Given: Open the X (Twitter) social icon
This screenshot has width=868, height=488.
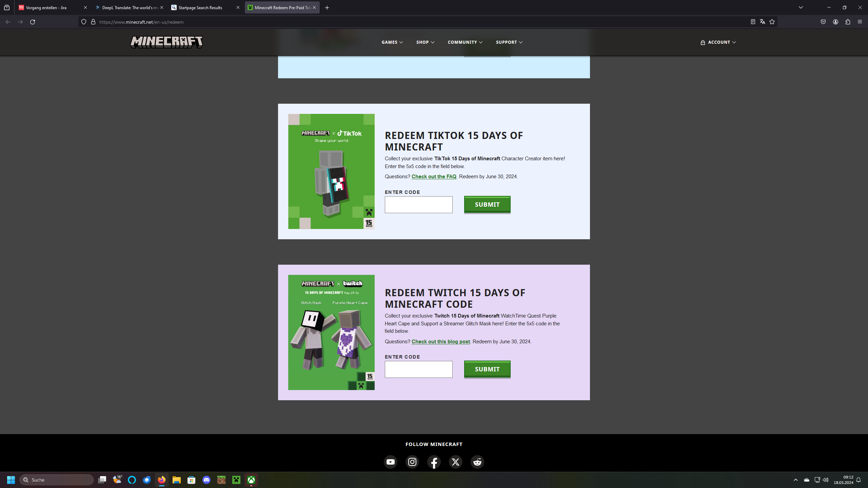Looking at the screenshot, I should (455, 462).
